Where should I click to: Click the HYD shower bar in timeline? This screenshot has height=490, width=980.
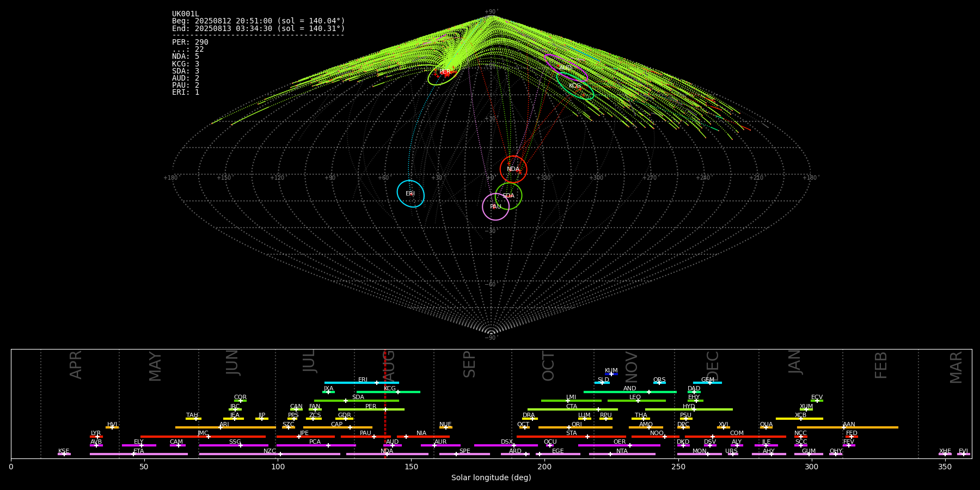point(689,409)
